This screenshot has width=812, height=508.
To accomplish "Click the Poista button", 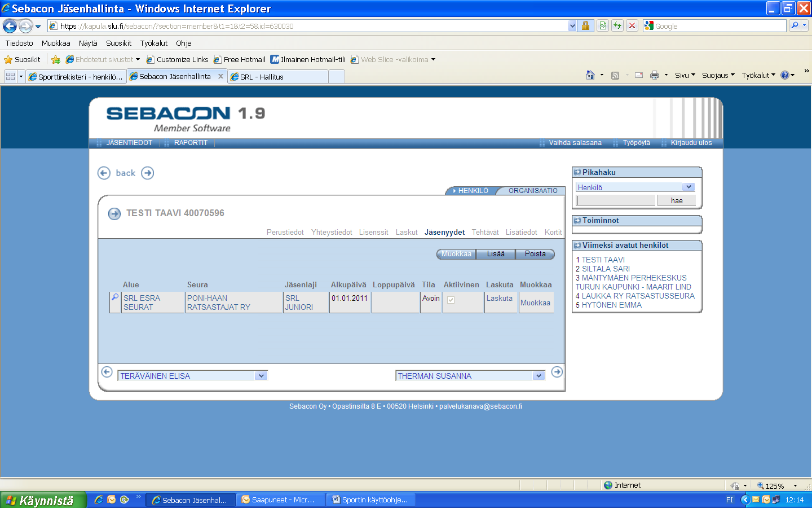I will 535,254.
